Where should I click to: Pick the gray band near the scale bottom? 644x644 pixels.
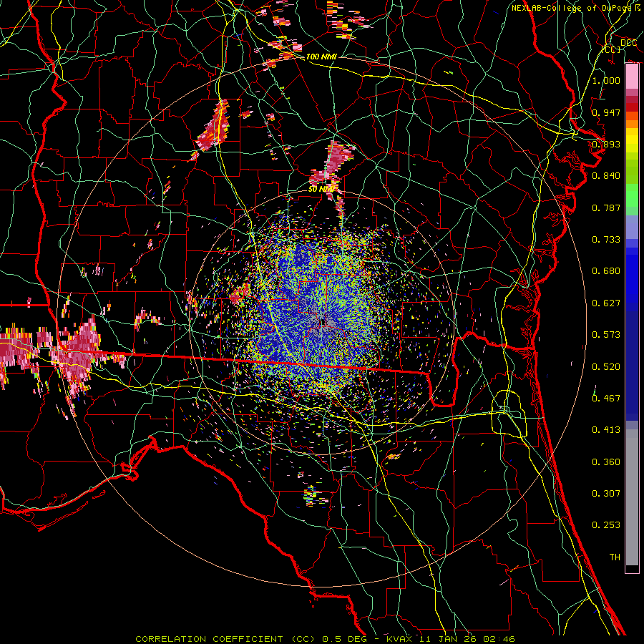click(632, 497)
